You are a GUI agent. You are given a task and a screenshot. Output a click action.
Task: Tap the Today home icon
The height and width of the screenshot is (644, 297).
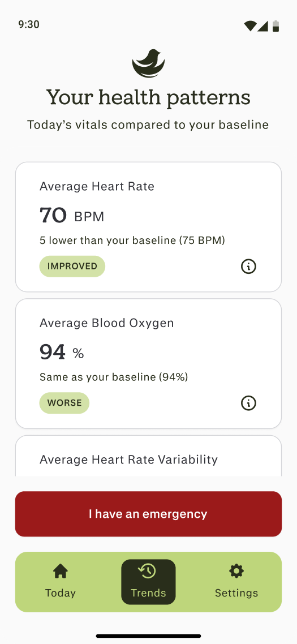pos(61,571)
